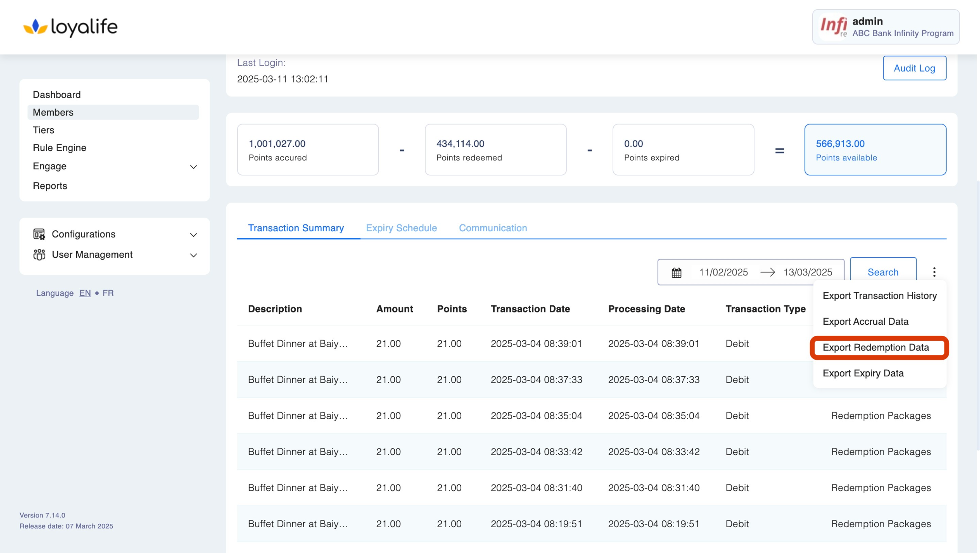The height and width of the screenshot is (553, 980).
Task: Open the Communication tab
Action: click(493, 228)
